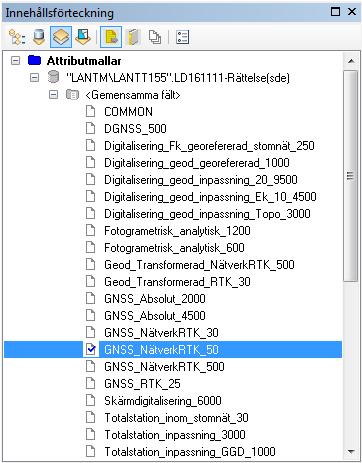Click the scrollbar up arrow
362x463 pixels.
[x=351, y=61]
